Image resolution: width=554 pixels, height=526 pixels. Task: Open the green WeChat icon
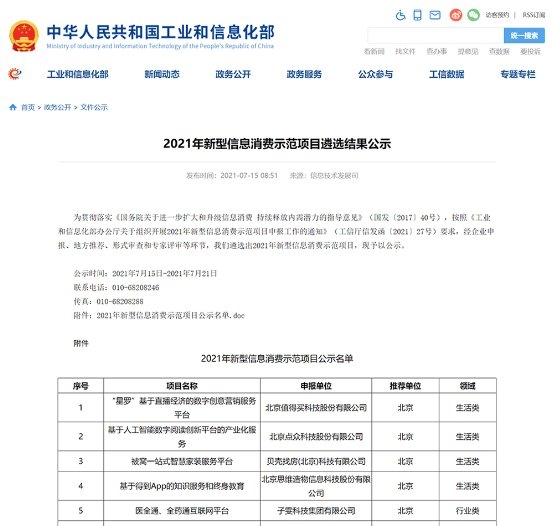coord(473,15)
